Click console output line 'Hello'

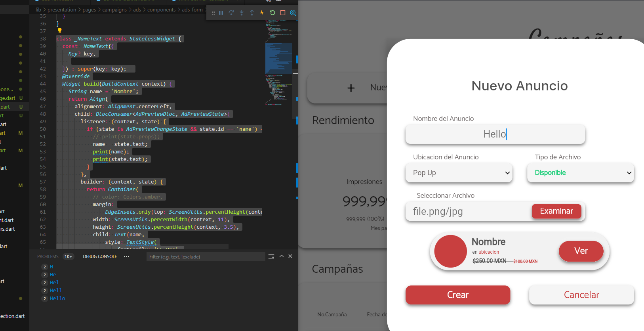[x=57, y=298]
